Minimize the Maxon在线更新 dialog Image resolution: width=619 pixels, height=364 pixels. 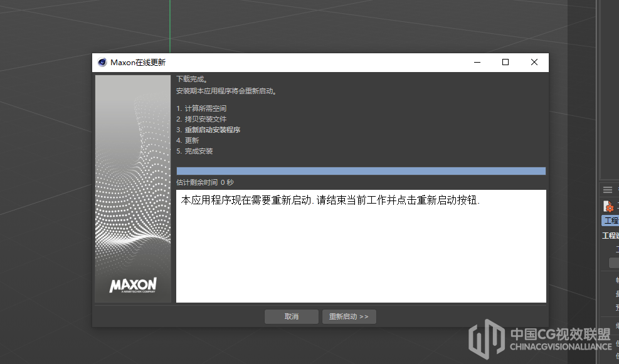477,62
